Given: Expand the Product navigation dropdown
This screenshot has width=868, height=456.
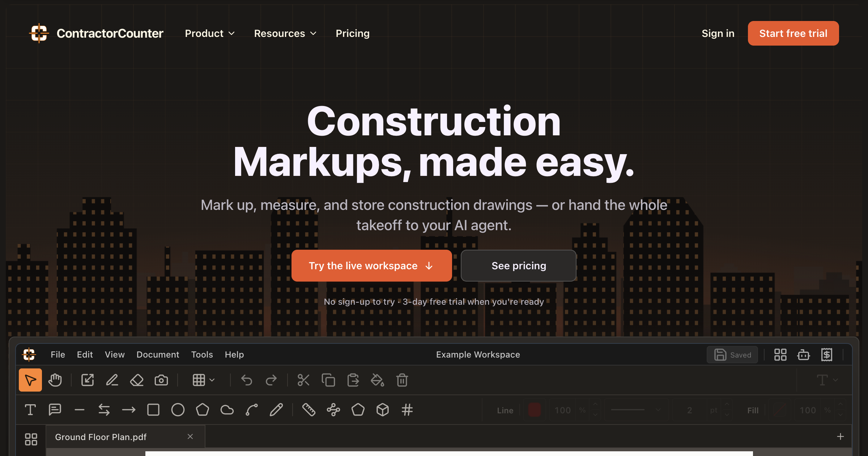Looking at the screenshot, I should tap(210, 33).
